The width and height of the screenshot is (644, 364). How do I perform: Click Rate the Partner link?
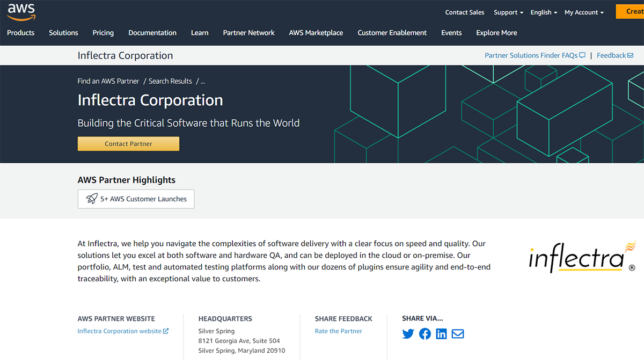tap(338, 331)
